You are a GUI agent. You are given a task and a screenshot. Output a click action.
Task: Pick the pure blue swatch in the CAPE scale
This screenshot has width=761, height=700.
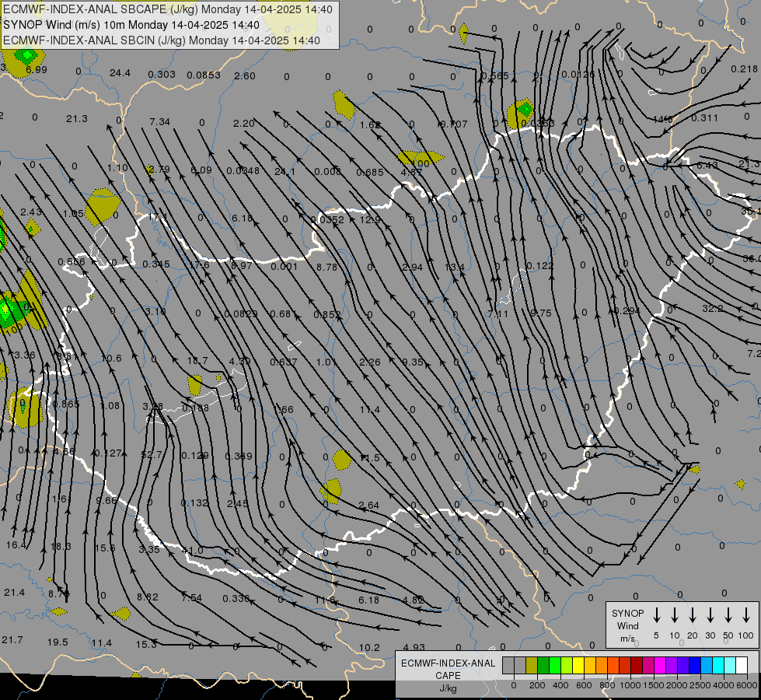(x=695, y=665)
